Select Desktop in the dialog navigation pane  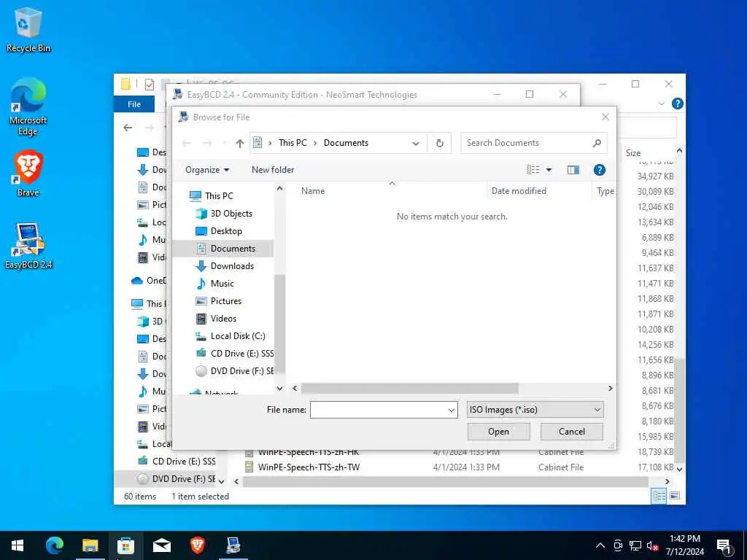point(226,231)
